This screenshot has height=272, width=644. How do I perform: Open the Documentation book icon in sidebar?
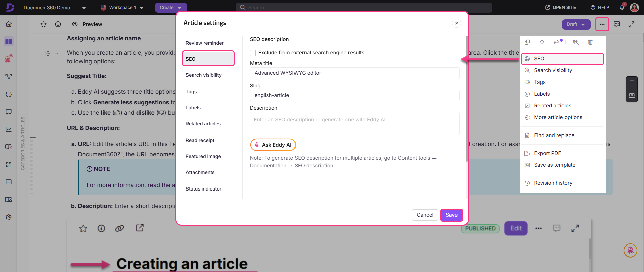point(9,42)
